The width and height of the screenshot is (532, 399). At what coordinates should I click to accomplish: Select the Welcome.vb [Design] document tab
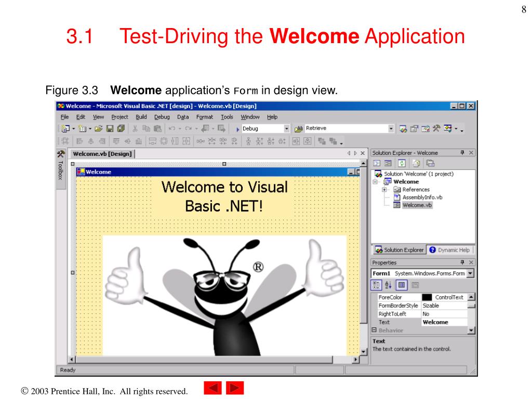click(102, 154)
